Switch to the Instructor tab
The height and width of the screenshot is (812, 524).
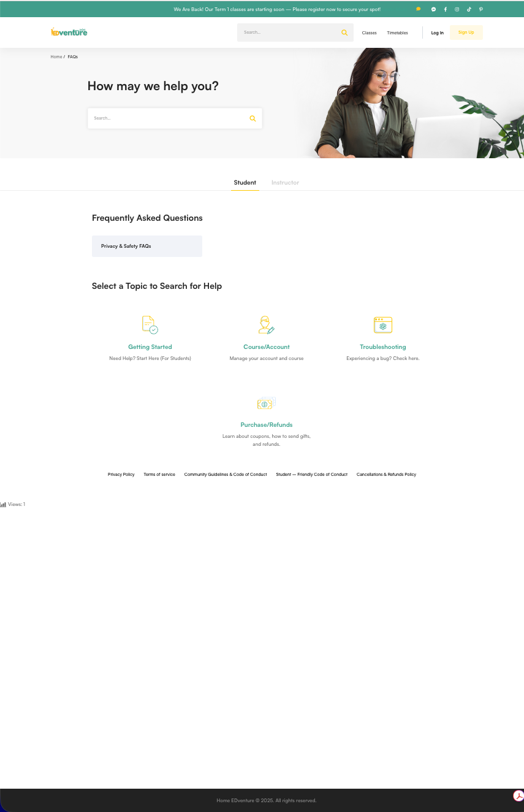point(285,183)
